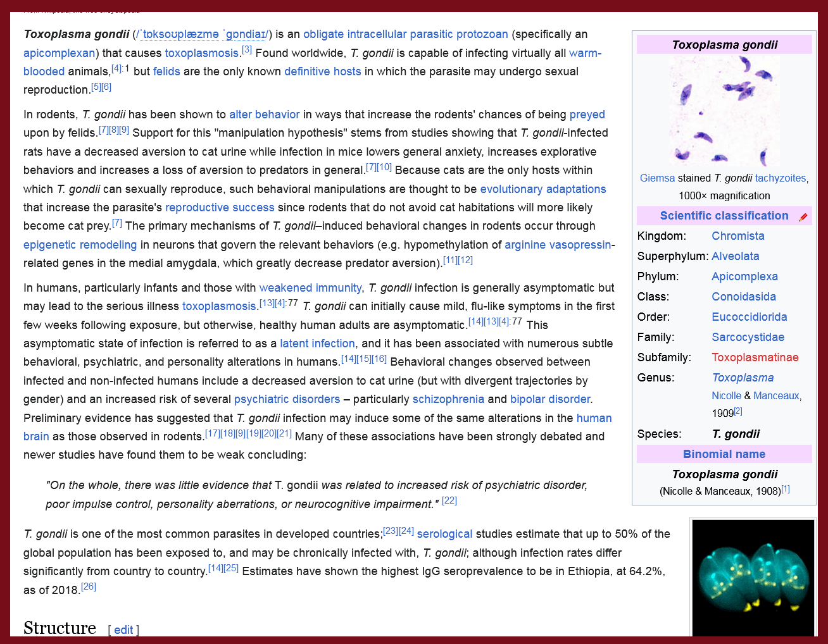Open the 'protozoan' link
828x644 pixels.
(x=482, y=34)
